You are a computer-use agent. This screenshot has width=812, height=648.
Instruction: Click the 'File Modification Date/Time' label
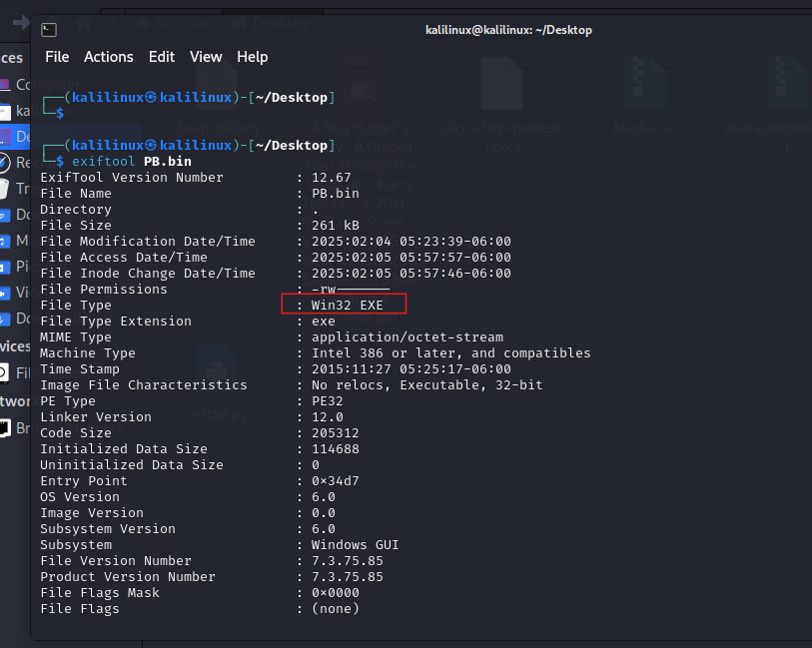(148, 242)
